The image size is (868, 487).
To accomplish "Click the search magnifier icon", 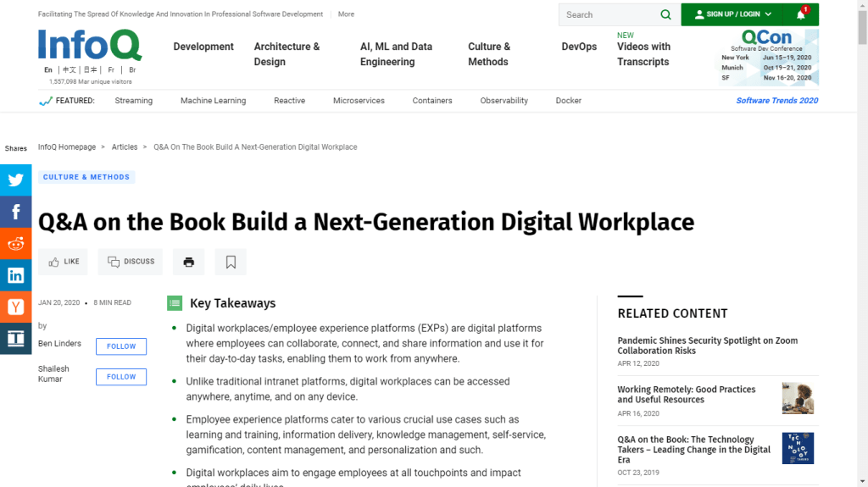I will pos(665,14).
